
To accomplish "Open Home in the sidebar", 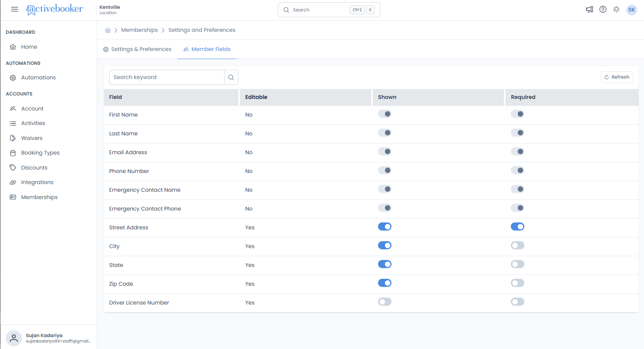I will (29, 47).
